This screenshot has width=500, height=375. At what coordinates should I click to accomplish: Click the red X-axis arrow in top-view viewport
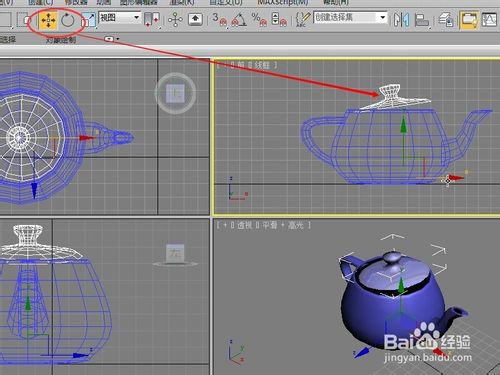pyautogui.click(x=87, y=137)
